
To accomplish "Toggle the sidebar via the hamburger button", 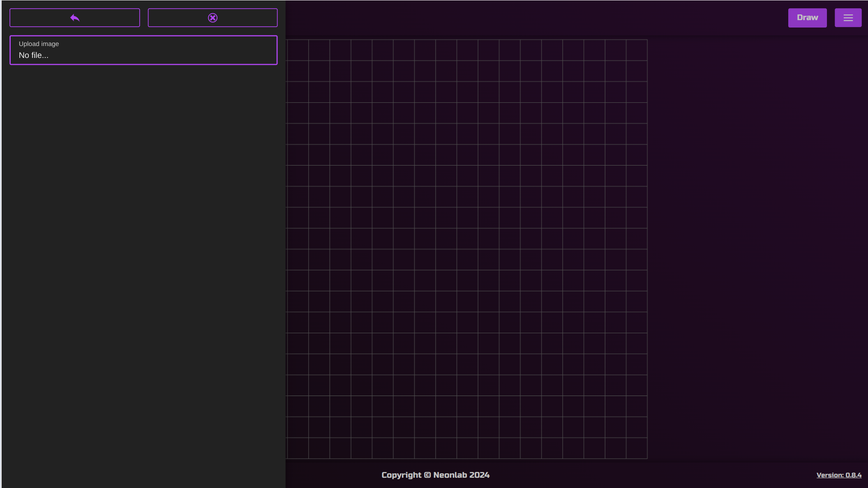I will tap(848, 17).
